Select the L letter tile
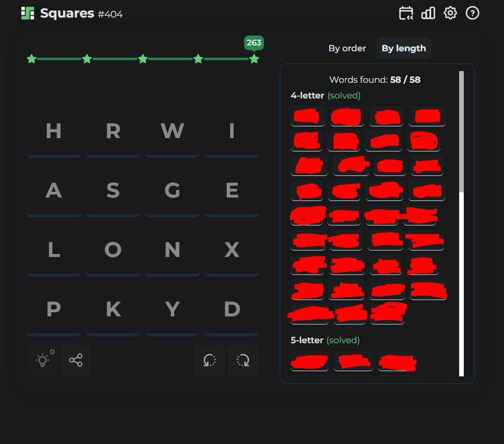 [x=54, y=250]
